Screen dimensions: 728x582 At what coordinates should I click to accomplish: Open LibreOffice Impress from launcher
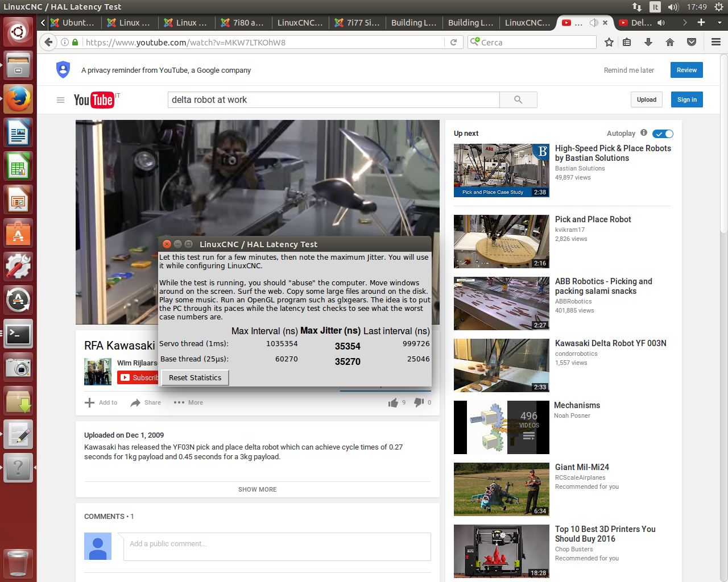(18, 200)
